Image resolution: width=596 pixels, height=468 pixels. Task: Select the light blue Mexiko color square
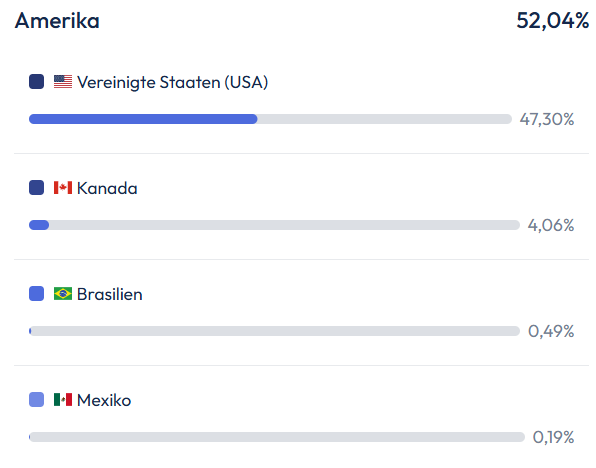point(36,400)
